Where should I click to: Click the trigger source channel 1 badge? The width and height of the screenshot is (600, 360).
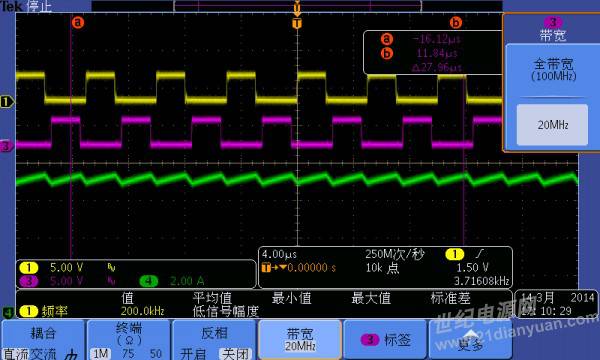coord(454,254)
